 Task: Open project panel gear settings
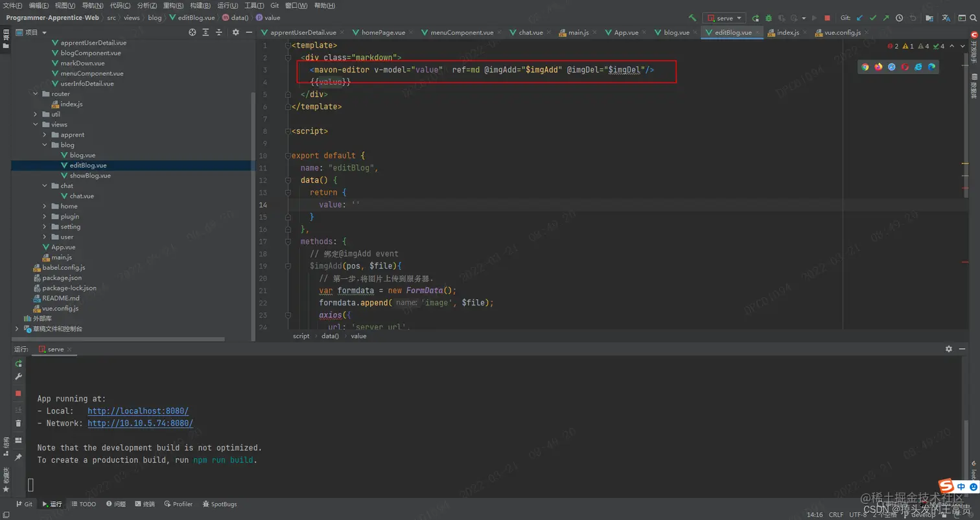(236, 32)
